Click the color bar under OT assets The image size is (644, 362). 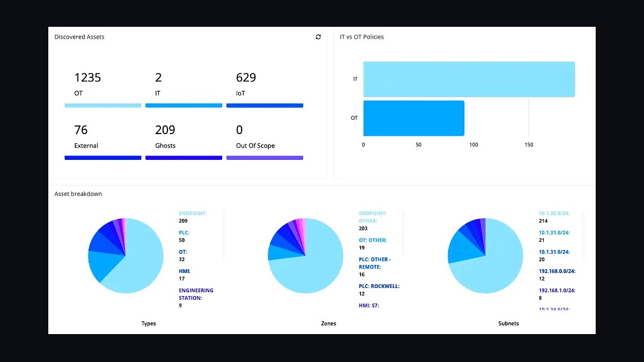click(x=103, y=106)
